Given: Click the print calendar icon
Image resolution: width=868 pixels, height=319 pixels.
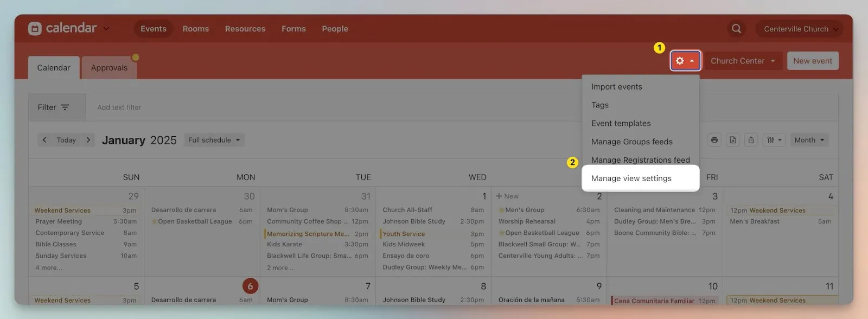Looking at the screenshot, I should pyautogui.click(x=714, y=140).
